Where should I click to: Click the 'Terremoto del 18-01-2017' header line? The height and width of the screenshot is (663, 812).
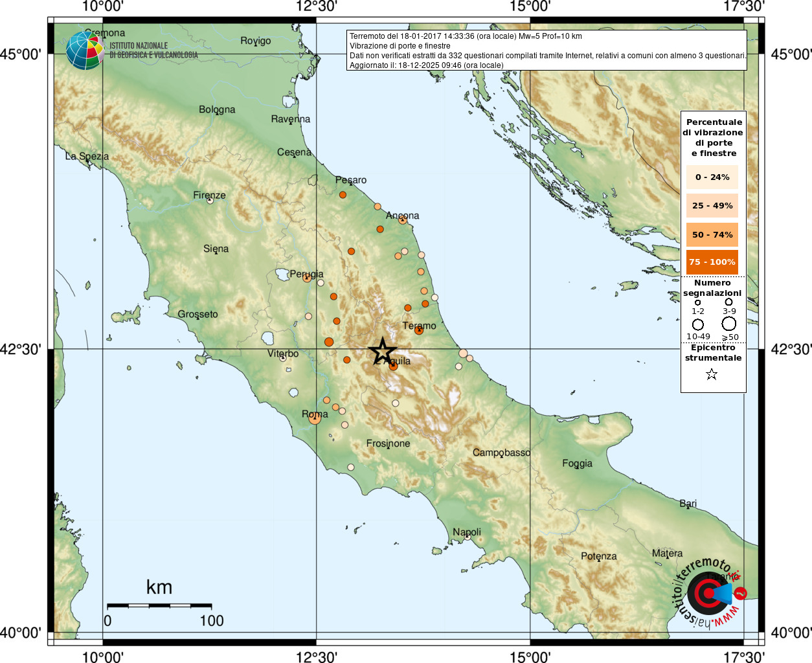pyautogui.click(x=466, y=36)
